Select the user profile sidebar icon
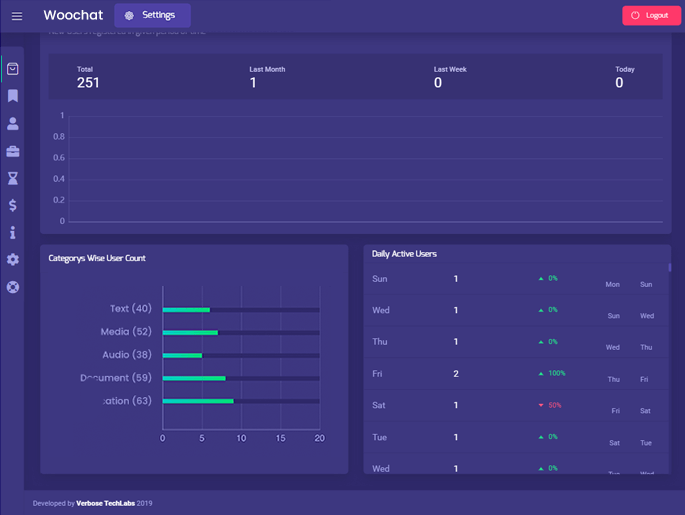685x515 pixels. (13, 124)
